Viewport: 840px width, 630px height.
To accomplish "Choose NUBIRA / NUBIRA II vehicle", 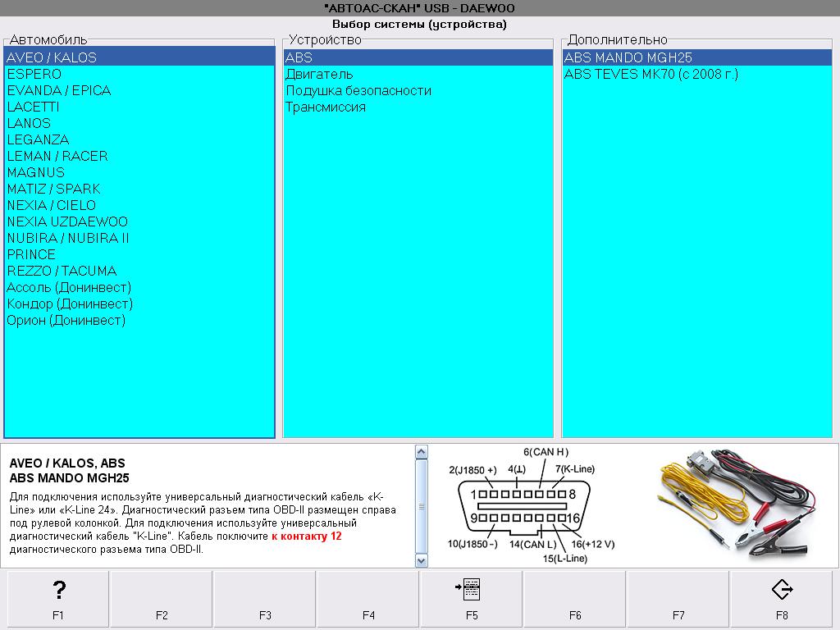I will (139, 239).
